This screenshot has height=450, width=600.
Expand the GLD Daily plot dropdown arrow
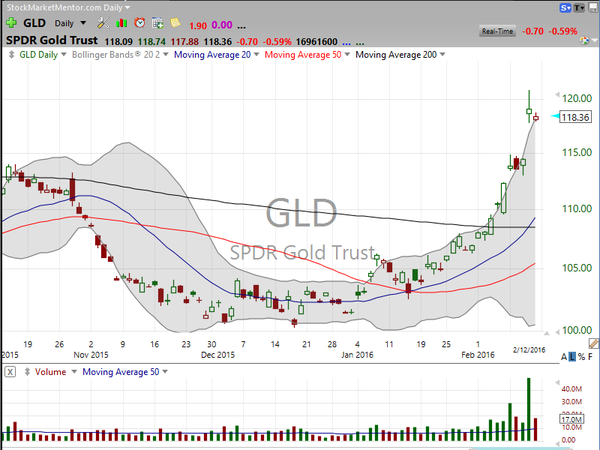pos(64,54)
